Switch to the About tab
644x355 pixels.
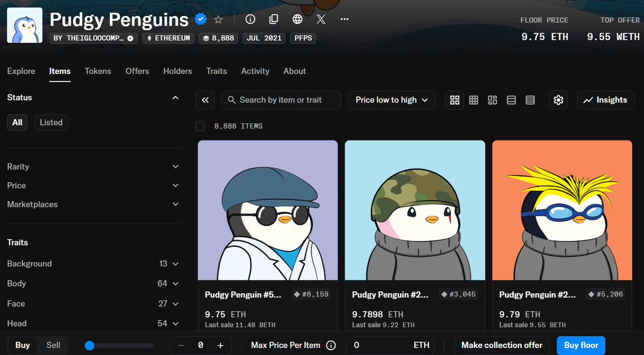tap(295, 71)
